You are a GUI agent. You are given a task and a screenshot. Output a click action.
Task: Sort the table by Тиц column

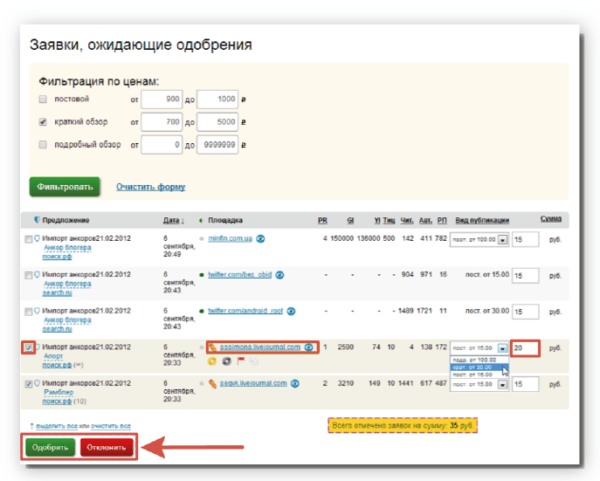[389, 220]
